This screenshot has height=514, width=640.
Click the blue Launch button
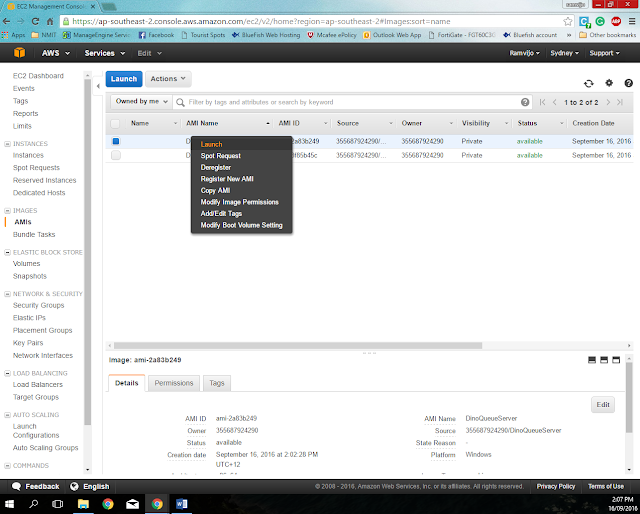(124, 79)
